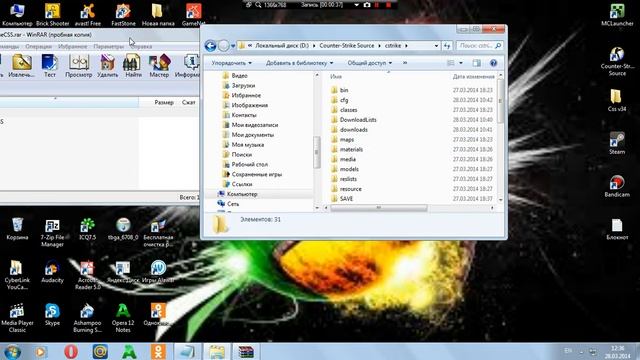Click the Counter-Strike Source breadcrumb segment
Image resolution: width=640 pixels, height=360 pixels.
[347, 46]
